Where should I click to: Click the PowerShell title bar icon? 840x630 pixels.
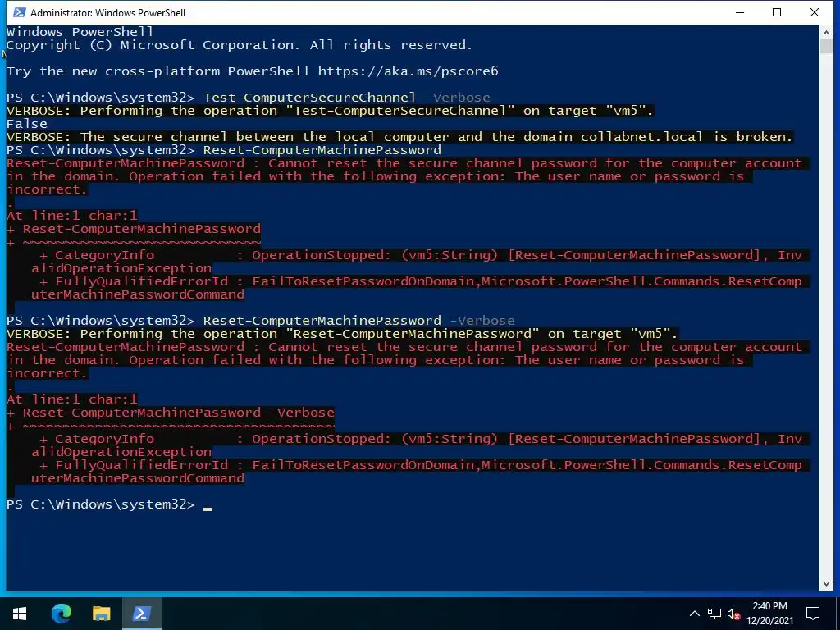click(20, 12)
